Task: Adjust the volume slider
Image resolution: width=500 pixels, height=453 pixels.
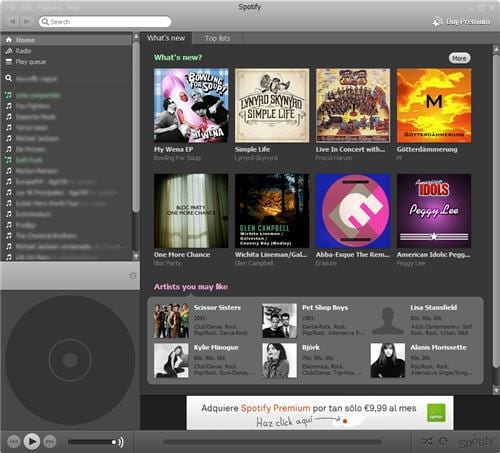Action: [x=92, y=442]
